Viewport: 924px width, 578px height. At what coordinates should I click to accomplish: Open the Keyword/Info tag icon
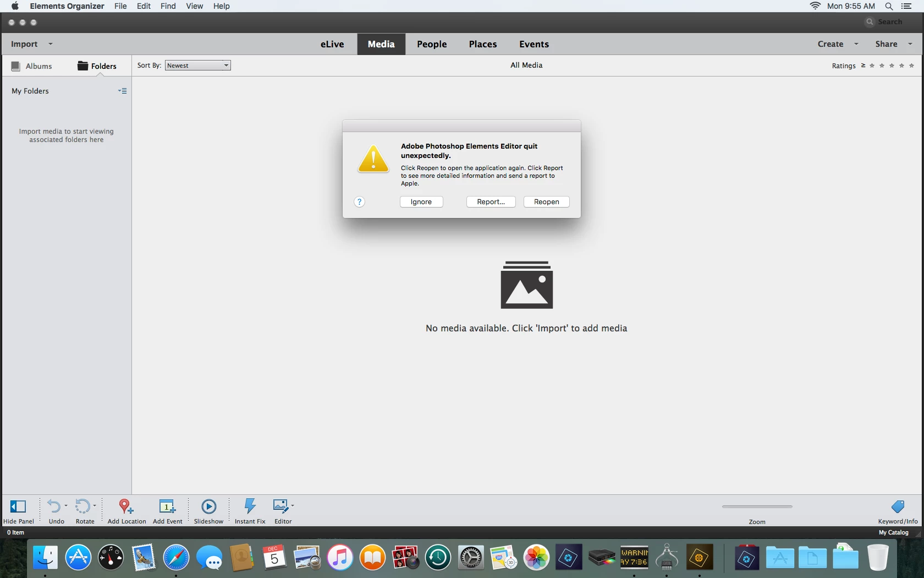click(x=898, y=506)
